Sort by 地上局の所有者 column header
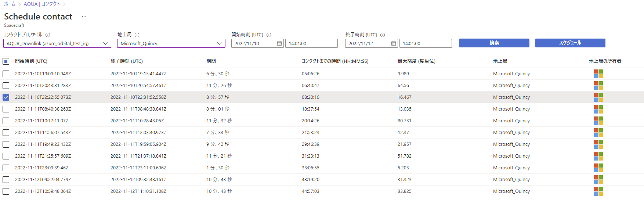Image resolution: width=644 pixels, height=205 pixels. [x=605, y=61]
